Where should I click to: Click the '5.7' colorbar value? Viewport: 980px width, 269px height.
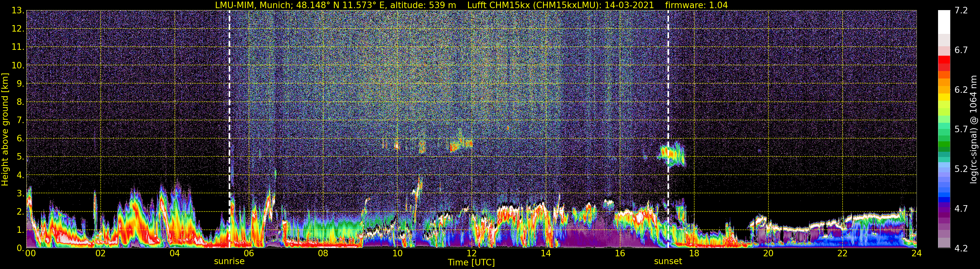[961, 129]
